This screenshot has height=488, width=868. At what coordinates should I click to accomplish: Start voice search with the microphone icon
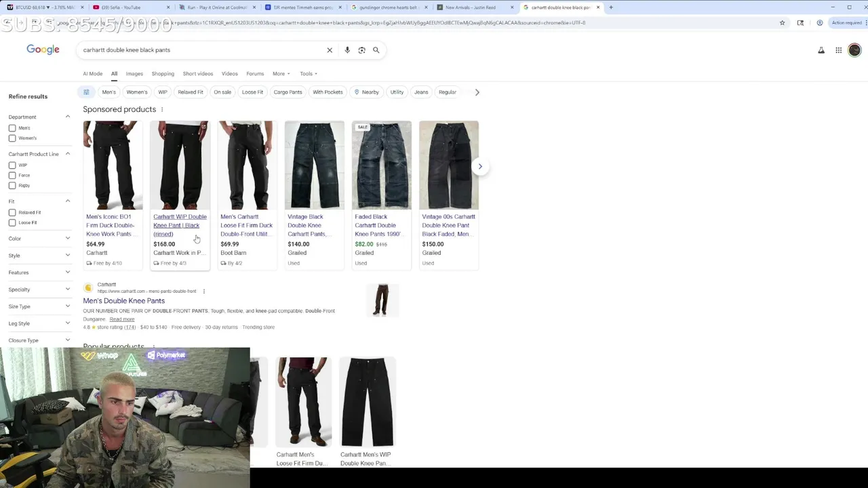pos(347,50)
